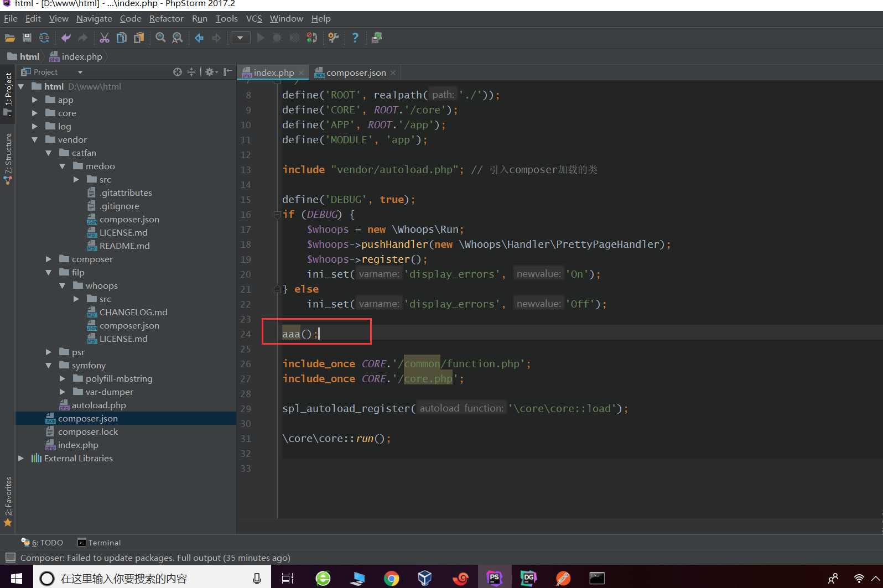Screen dimensions: 883x588
Task: Open Chrome from the taskbar
Action: coord(392,578)
